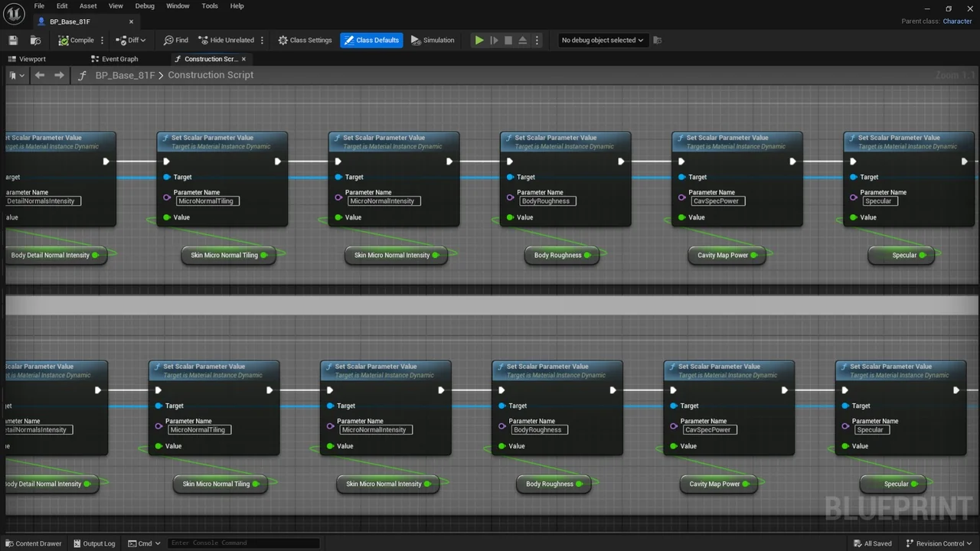This screenshot has height=551, width=980.
Task: Click the graph navigate back arrow
Action: 40,75
